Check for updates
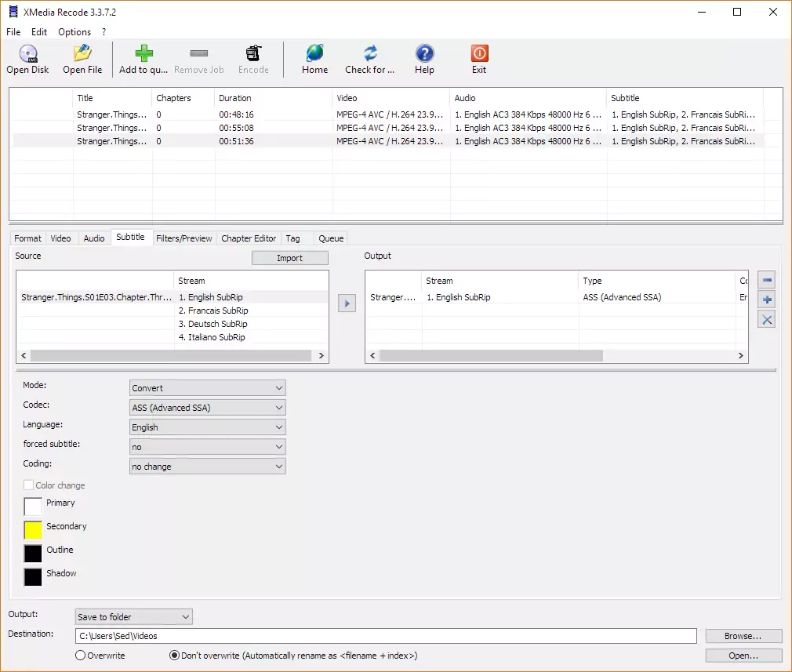Screen dimensions: 792x672 click(x=369, y=59)
